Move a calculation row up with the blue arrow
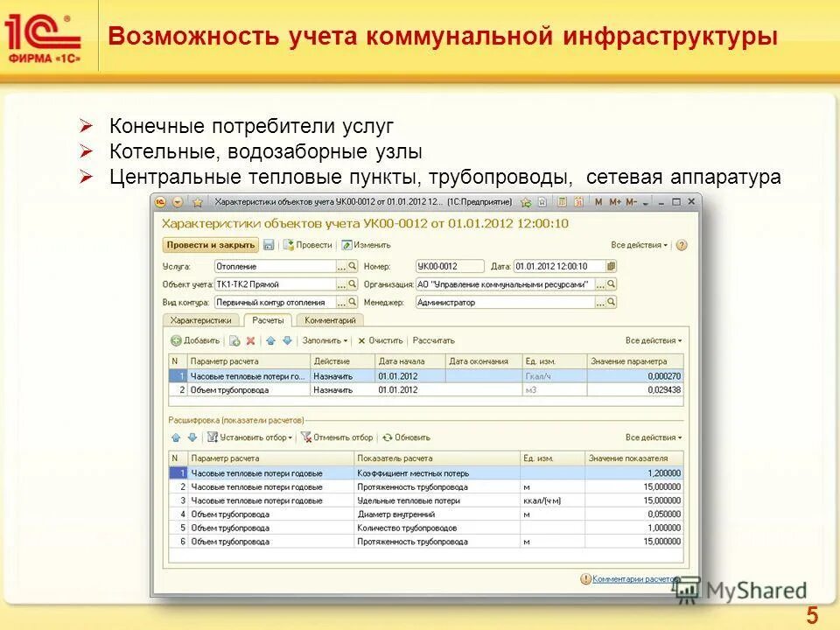 coord(269,341)
